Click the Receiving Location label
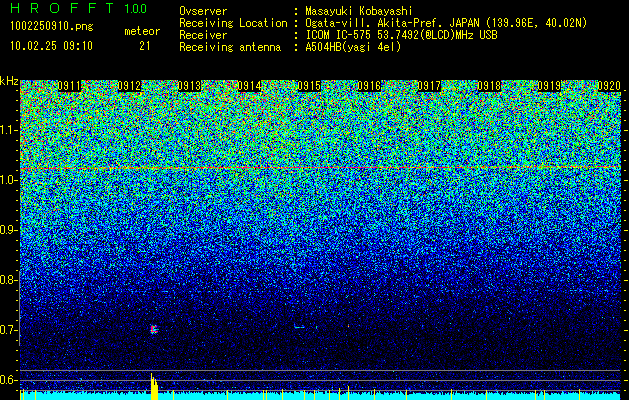Viewport: 629px width, 400px height. [x=233, y=23]
